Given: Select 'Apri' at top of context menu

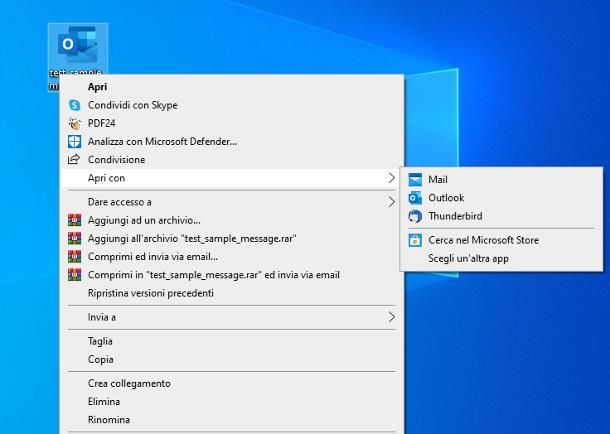Looking at the screenshot, I should tap(97, 87).
